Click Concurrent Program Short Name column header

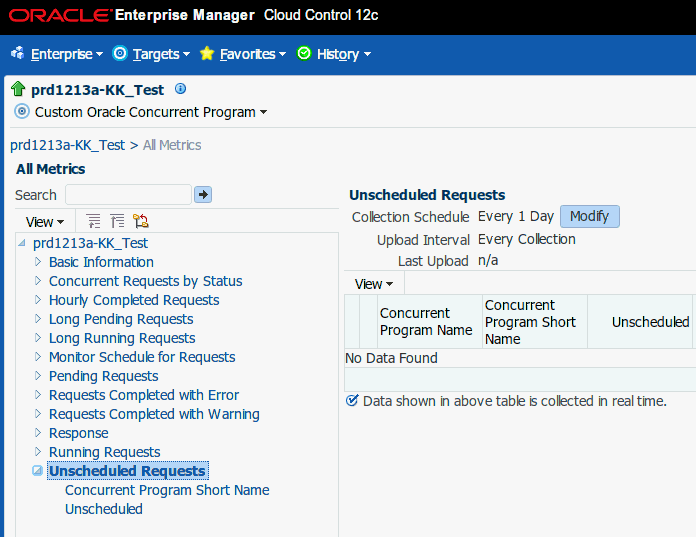point(535,322)
